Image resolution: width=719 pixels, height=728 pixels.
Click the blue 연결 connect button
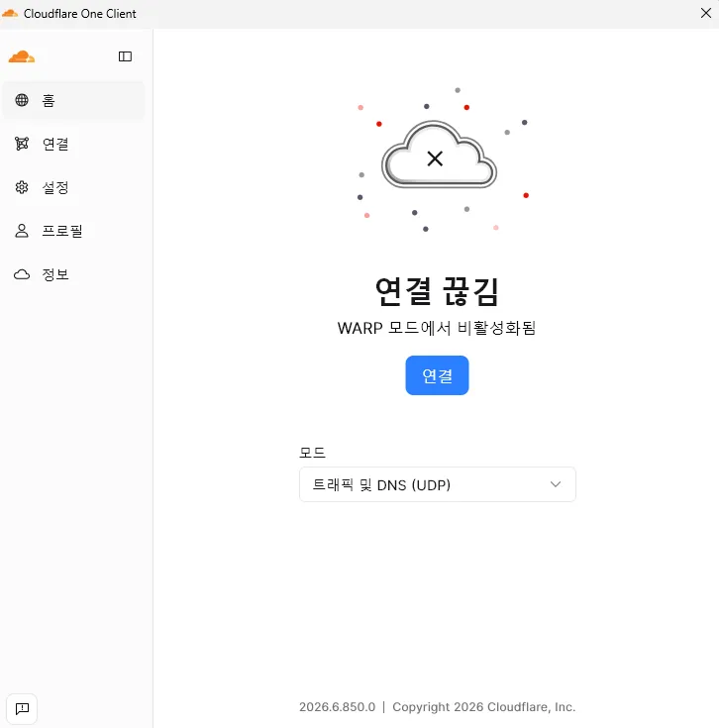(x=437, y=375)
